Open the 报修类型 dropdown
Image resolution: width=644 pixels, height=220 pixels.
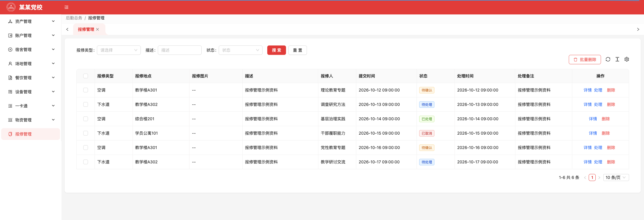tap(119, 50)
